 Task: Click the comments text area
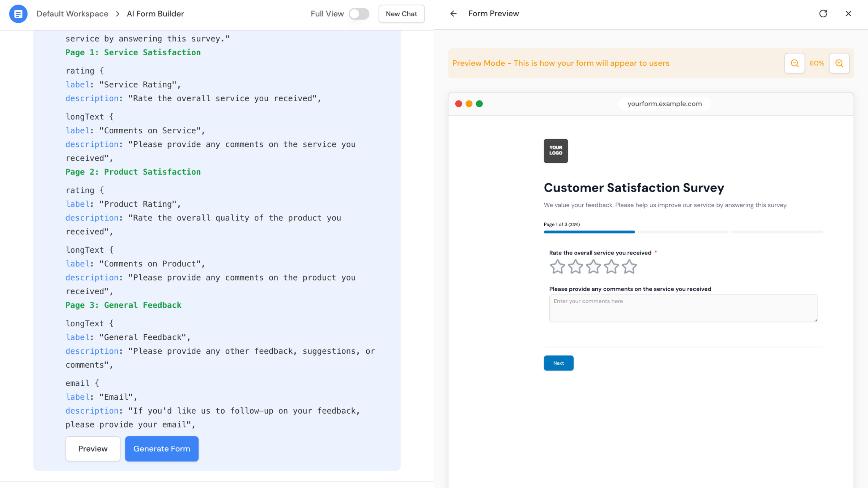coord(683,308)
